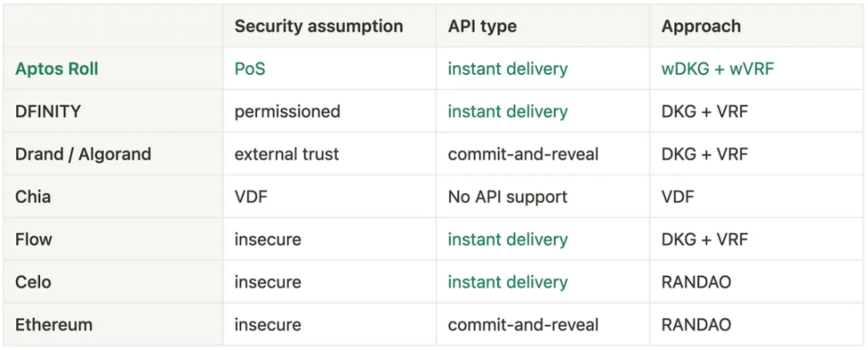868x350 pixels.
Task: Click the external trust cell
Action: click(x=286, y=154)
